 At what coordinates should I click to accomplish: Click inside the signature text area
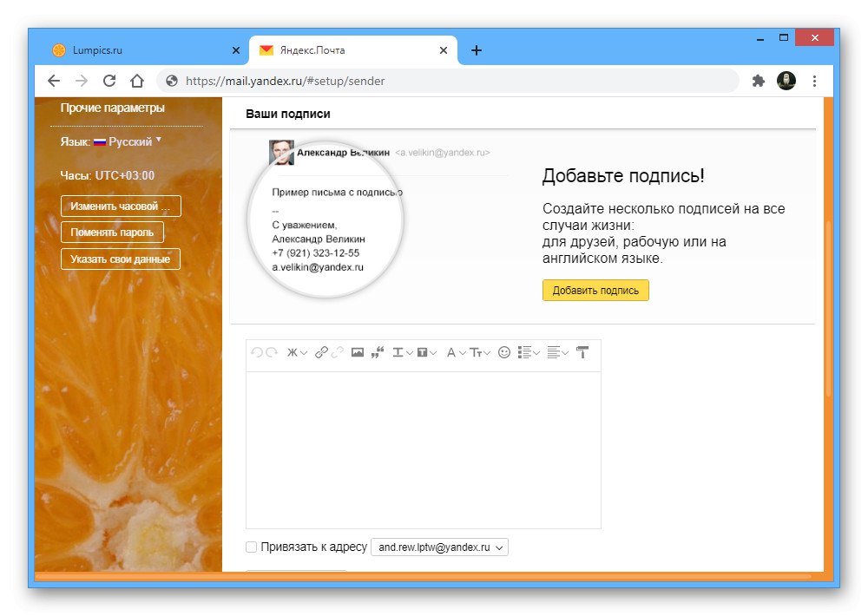point(424,450)
